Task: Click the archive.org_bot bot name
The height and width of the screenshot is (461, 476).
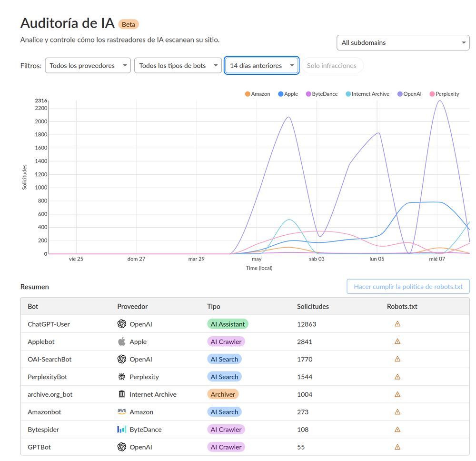Action: coord(50,394)
